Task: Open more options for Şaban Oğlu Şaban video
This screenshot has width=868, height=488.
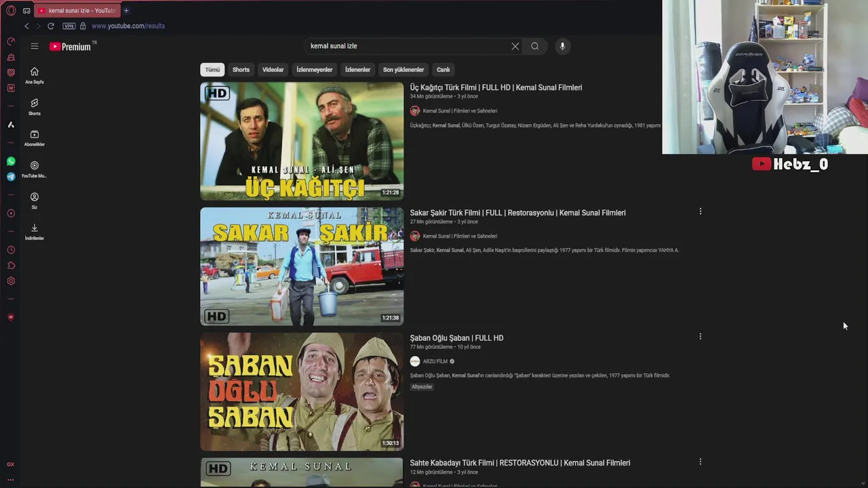Action: 701,337
